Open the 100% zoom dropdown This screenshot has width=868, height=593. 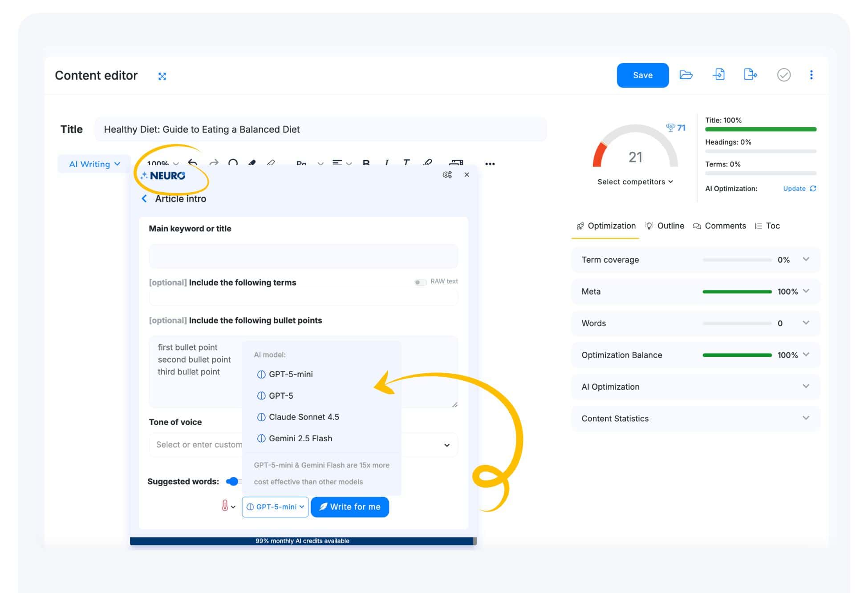(x=162, y=163)
